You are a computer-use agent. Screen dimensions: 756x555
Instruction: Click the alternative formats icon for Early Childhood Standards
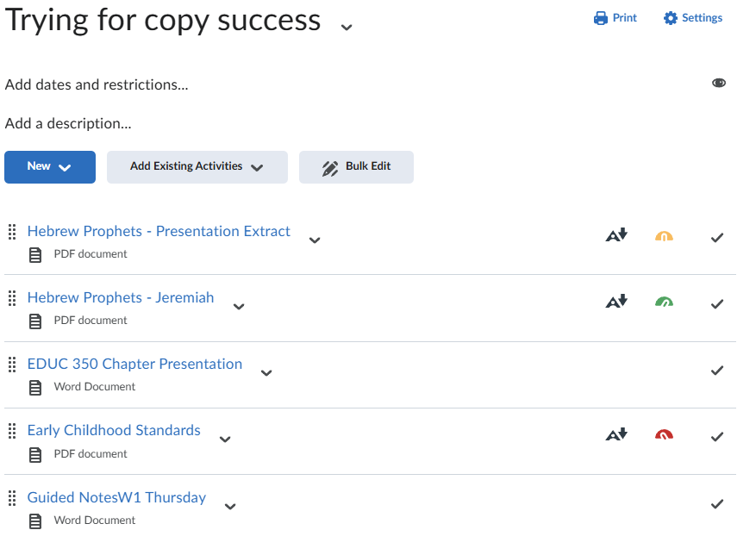tap(616, 434)
